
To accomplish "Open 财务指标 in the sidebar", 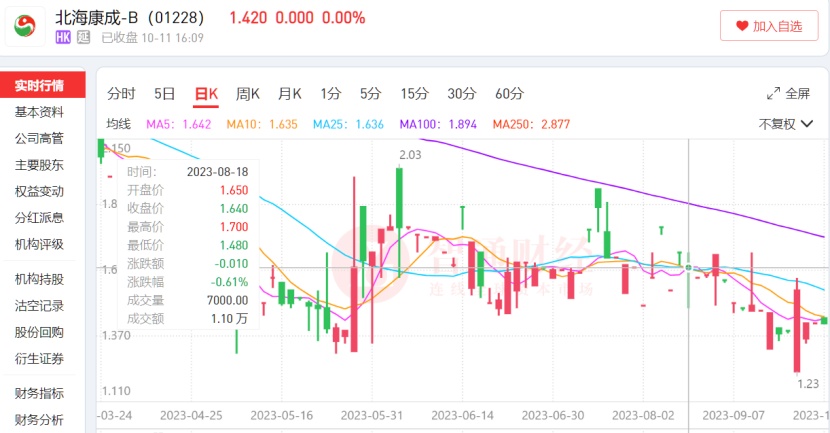I will point(39,393).
